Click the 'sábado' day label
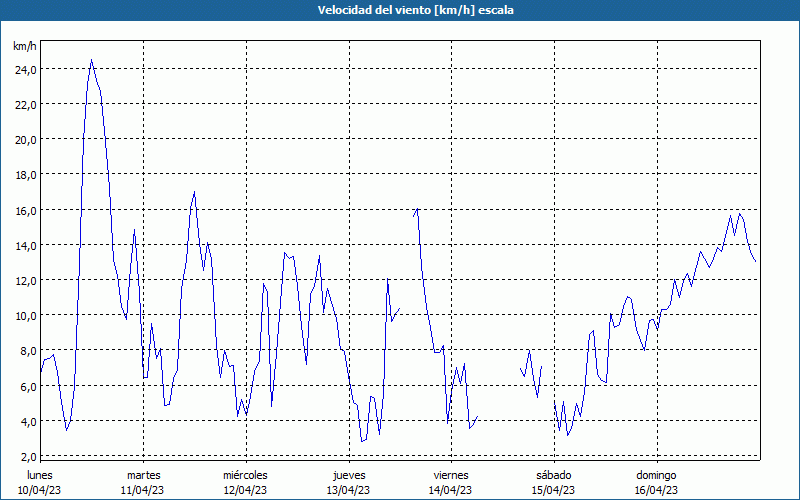The height and width of the screenshot is (500, 800). point(554,475)
